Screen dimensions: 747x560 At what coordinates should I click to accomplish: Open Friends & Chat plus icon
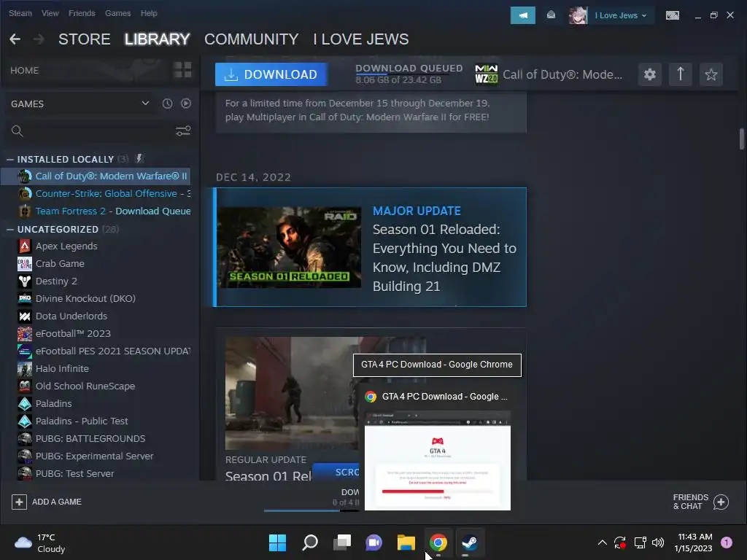(x=721, y=502)
